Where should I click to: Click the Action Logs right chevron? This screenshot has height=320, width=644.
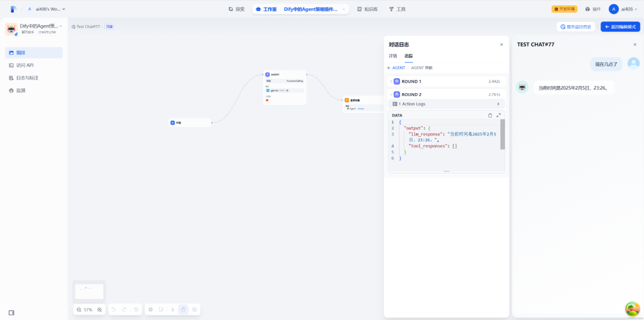tap(498, 104)
